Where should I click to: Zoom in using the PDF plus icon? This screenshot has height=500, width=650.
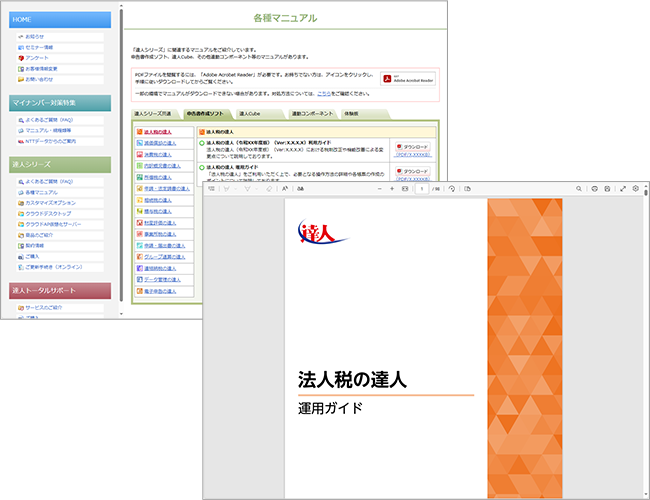(392, 188)
